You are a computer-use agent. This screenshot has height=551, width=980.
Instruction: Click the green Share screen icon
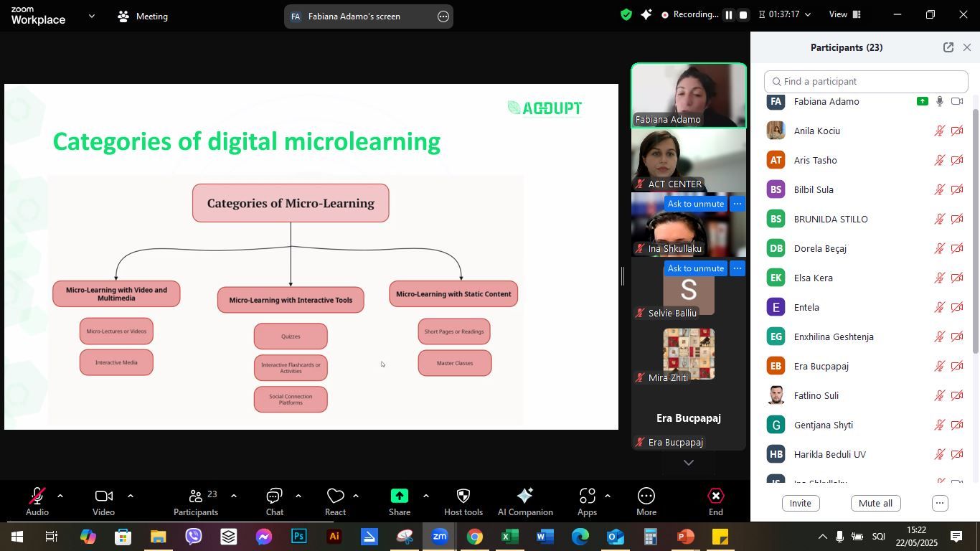pyautogui.click(x=400, y=496)
